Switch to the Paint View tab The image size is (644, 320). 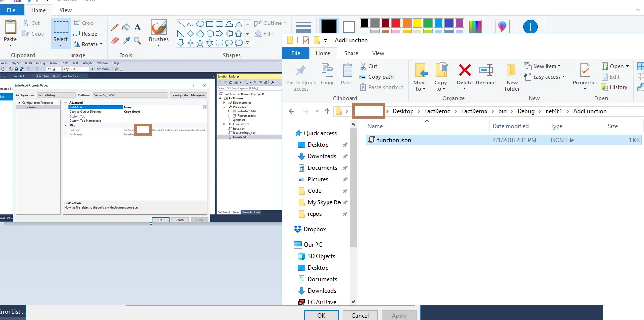coord(66,10)
